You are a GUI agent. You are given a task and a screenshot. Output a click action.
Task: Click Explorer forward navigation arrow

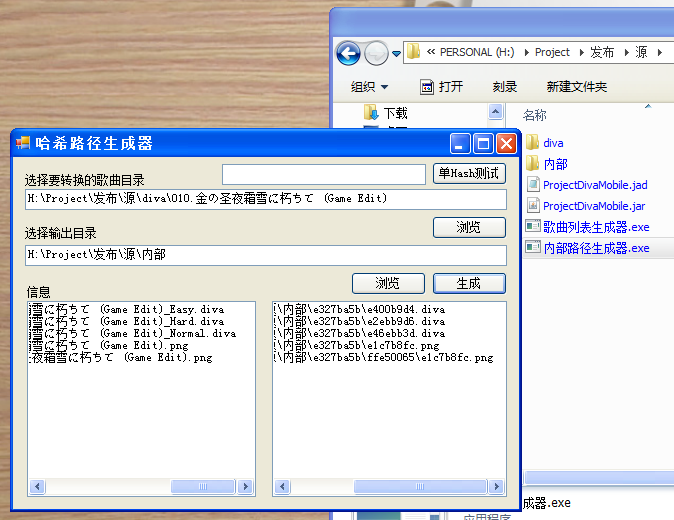pos(376,53)
